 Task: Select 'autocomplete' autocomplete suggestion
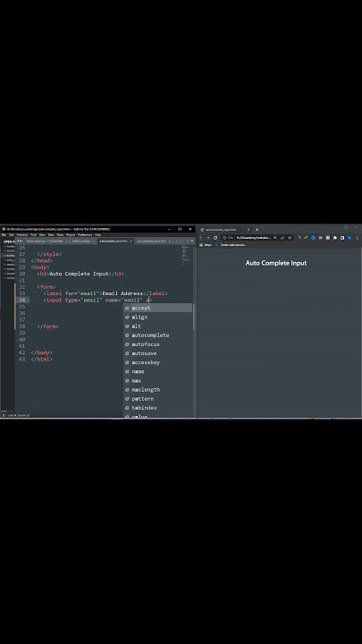tap(158, 335)
